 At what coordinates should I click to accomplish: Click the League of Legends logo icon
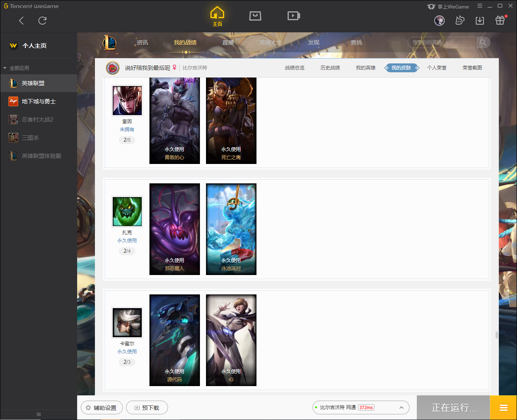(109, 42)
